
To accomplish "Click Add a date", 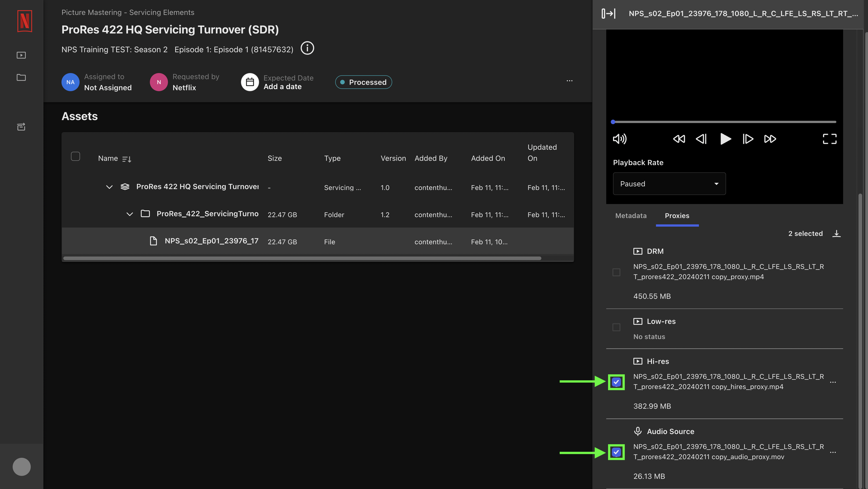I will 282,87.
